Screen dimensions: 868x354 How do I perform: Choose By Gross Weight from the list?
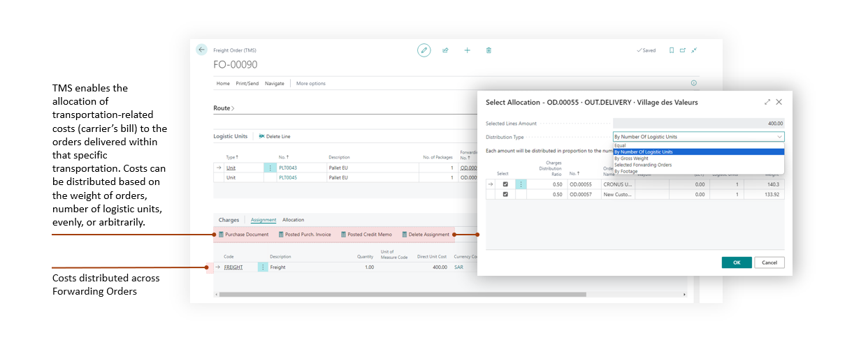click(631, 158)
